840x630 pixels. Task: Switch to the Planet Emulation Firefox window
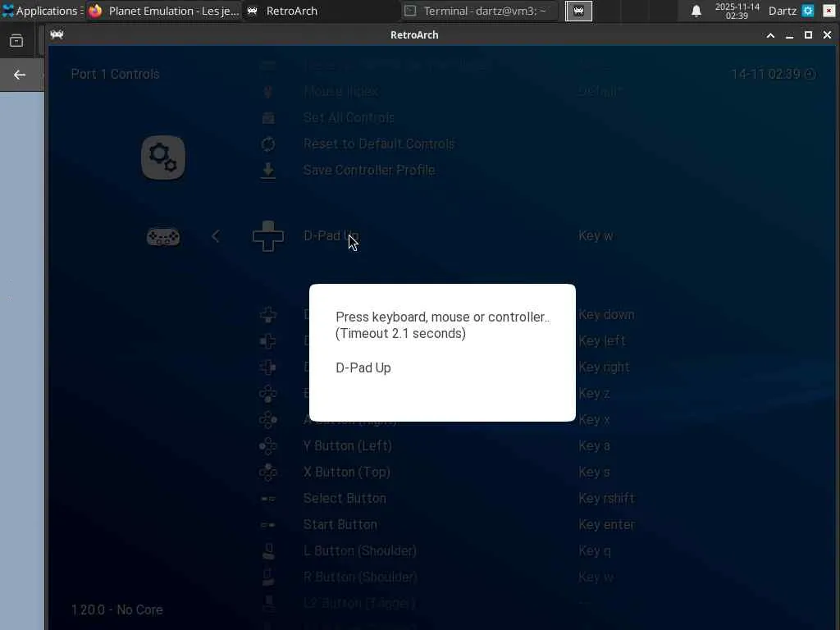(x=163, y=11)
